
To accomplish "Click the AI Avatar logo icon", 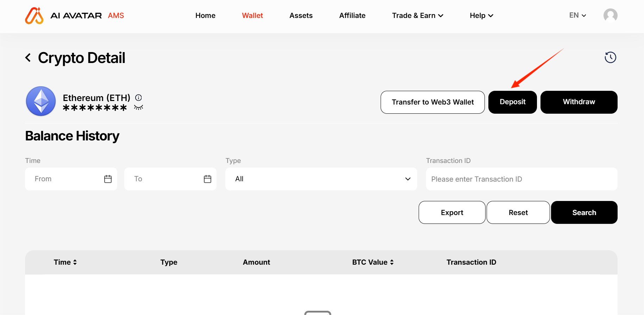I will (34, 15).
